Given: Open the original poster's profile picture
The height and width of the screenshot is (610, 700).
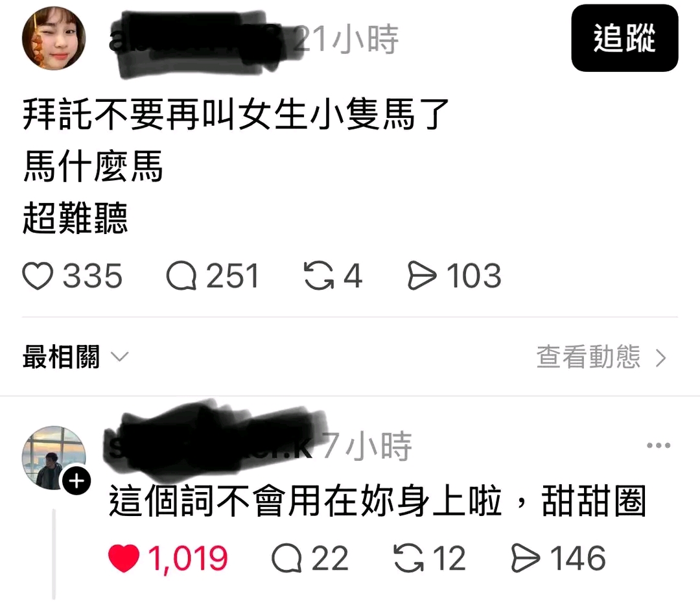Looking at the screenshot, I should click(x=54, y=38).
